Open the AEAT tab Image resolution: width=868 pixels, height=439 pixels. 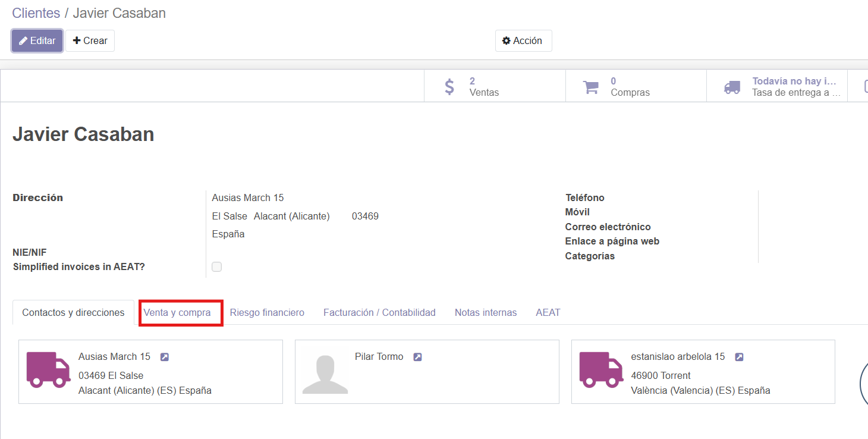point(548,312)
